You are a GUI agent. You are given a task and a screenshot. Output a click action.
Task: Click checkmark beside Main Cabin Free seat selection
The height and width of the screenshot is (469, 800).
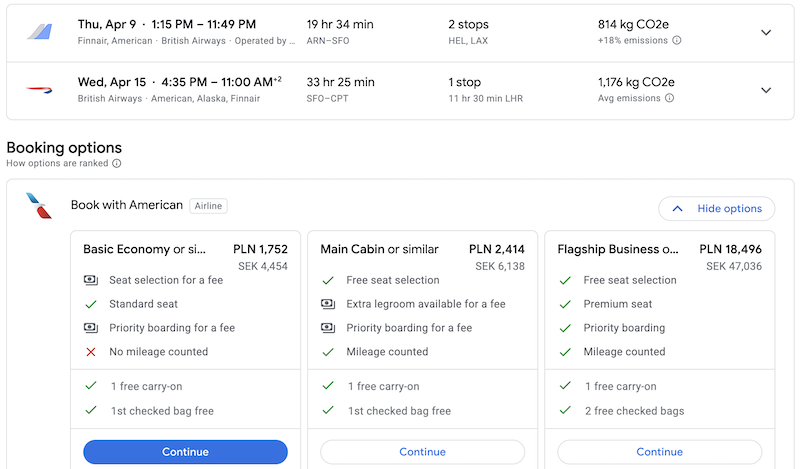coord(328,280)
